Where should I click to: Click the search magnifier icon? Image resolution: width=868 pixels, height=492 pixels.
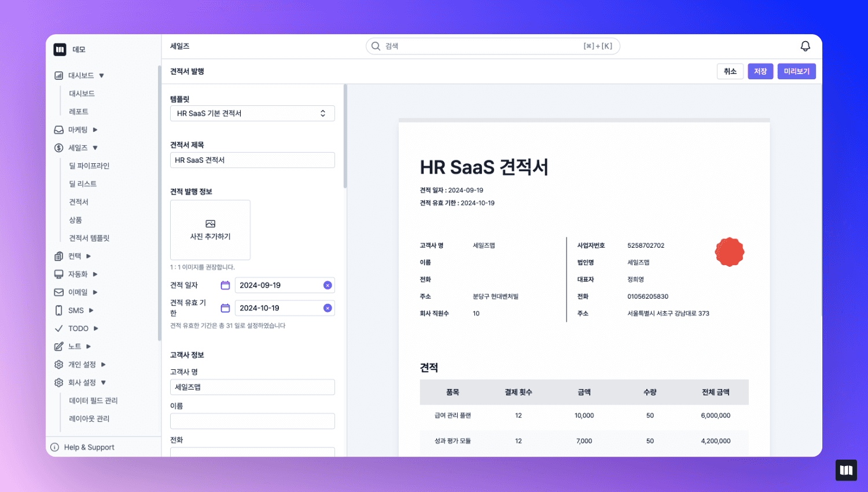tap(376, 46)
